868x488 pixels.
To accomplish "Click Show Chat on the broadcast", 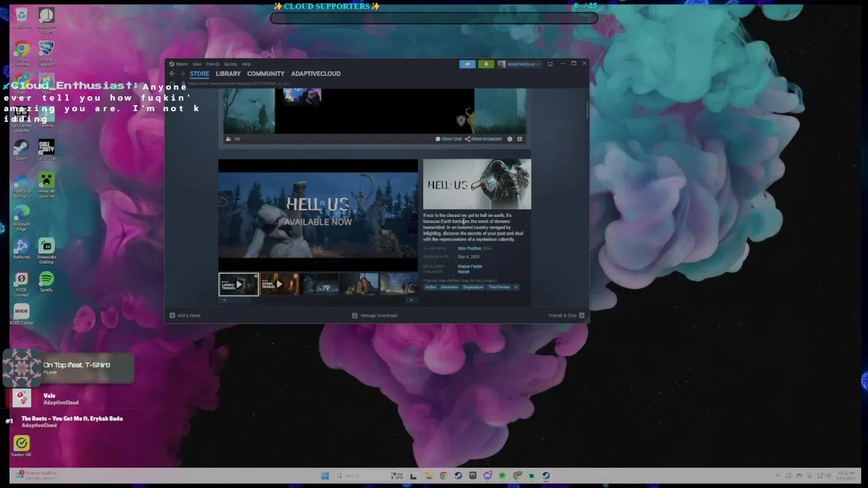I will click(x=448, y=139).
